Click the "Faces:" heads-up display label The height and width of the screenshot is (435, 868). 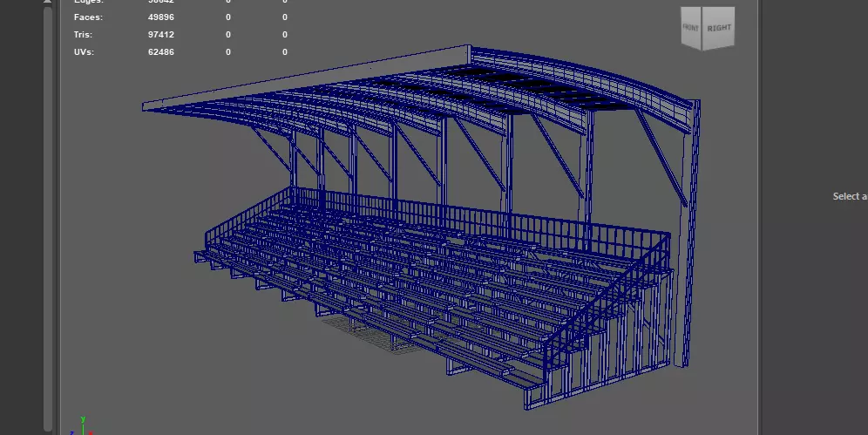(89, 17)
